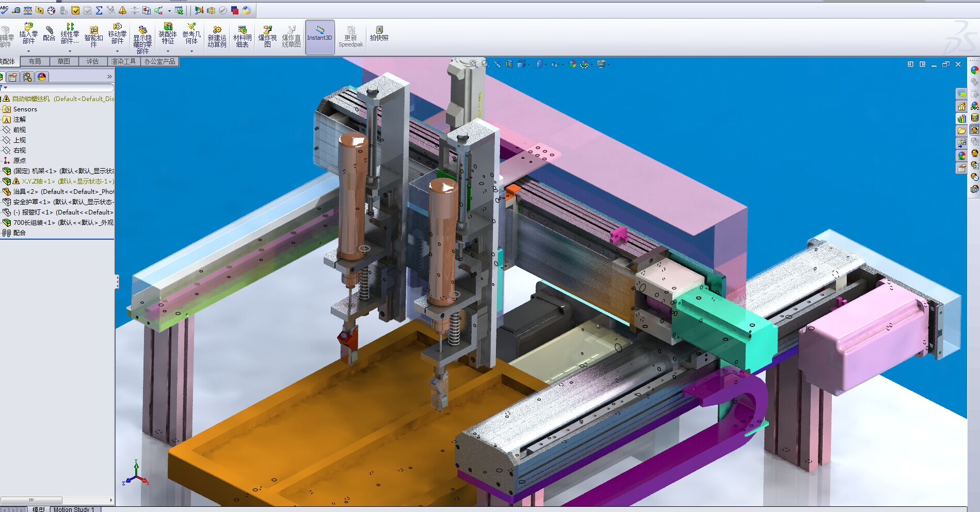Toggle the Instant3D button
Screen dimensions: 980x512
[x=320, y=37]
